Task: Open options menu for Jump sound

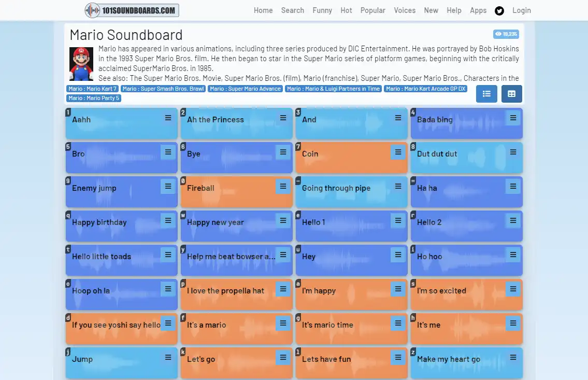Action: [x=168, y=358]
